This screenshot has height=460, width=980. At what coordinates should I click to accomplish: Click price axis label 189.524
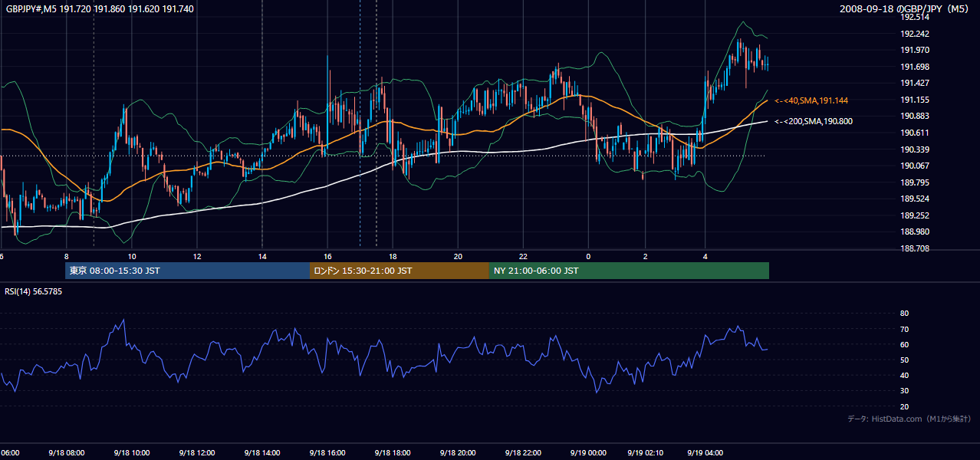915,199
